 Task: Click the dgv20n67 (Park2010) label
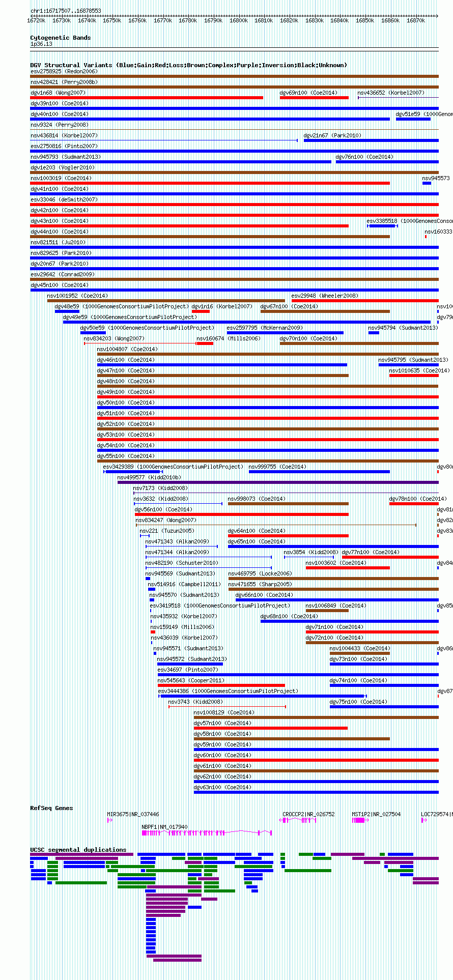pos(60,264)
